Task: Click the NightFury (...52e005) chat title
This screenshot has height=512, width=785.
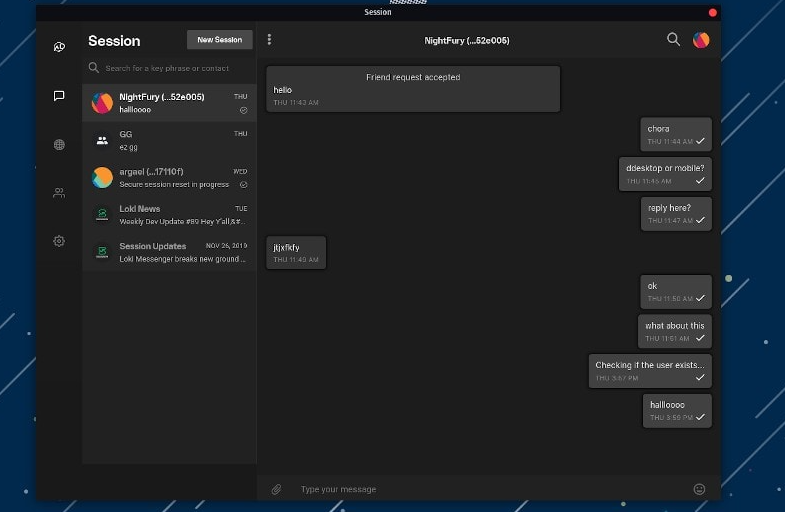Action: pos(467,41)
